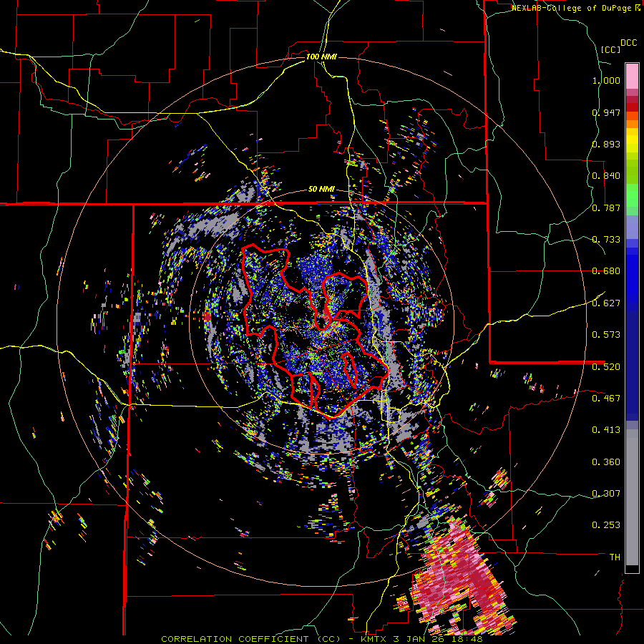Click the 0.627 scale value

(x=606, y=303)
